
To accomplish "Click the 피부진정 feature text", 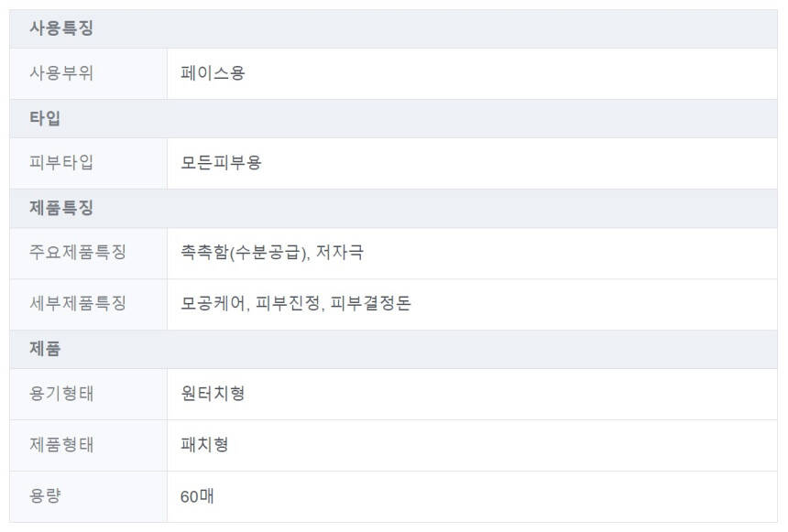I will click(x=288, y=304).
